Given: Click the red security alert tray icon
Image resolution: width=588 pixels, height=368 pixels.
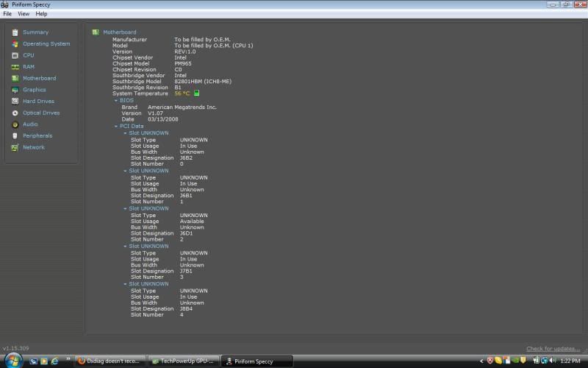Looking at the screenshot, I should [x=490, y=361].
